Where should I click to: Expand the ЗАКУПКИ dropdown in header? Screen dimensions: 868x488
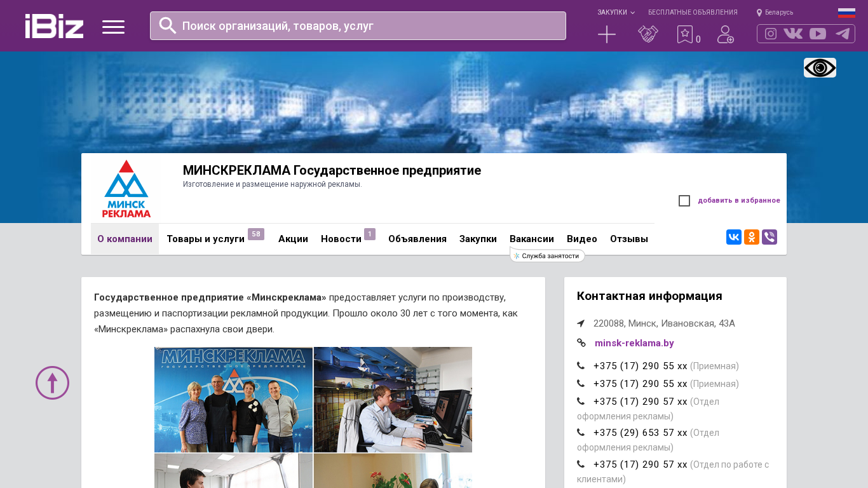coord(616,12)
